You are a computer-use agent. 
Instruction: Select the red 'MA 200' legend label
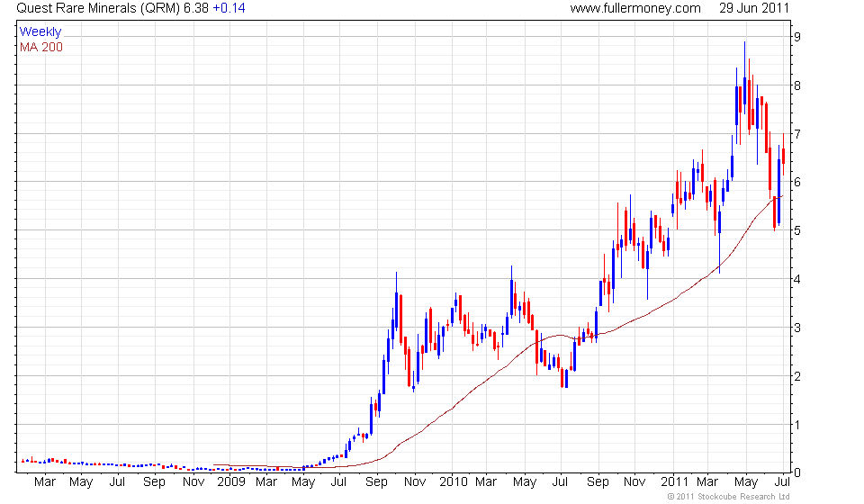point(41,48)
